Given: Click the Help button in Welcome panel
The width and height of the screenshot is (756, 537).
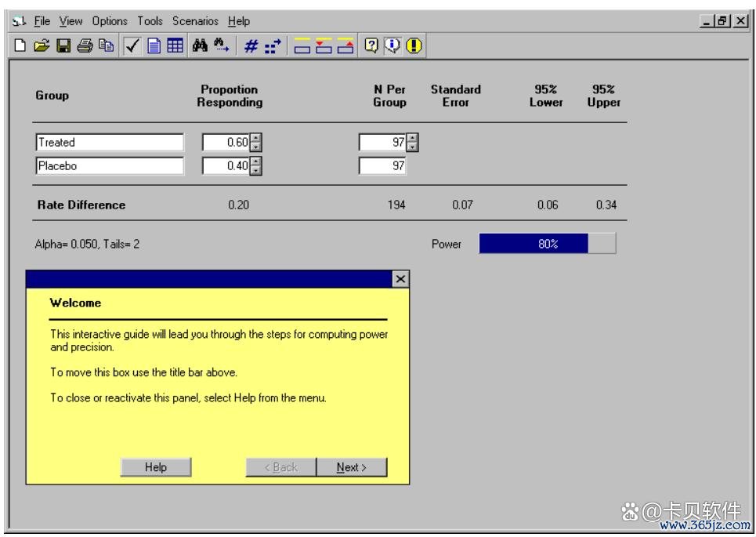Looking at the screenshot, I should [x=155, y=467].
